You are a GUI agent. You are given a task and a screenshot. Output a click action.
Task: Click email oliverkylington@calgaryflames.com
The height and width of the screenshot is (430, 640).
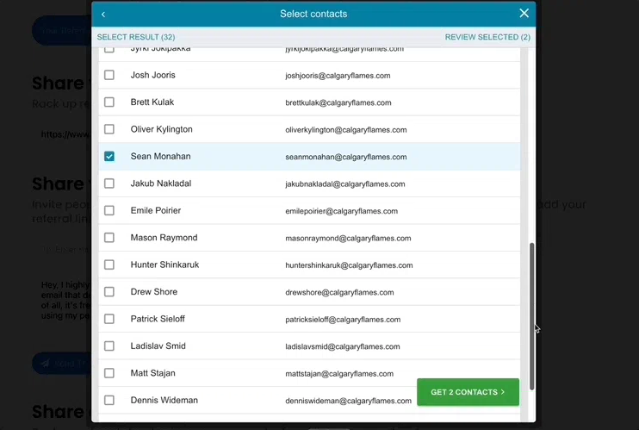coord(346,130)
